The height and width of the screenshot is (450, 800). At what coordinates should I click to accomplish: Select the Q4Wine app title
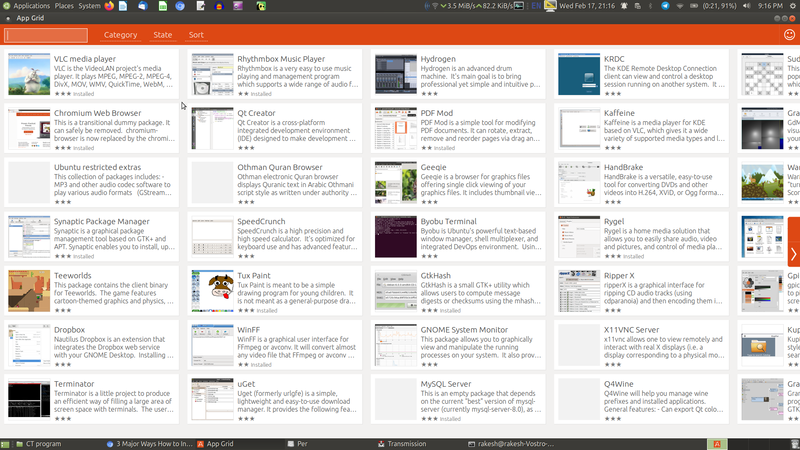(x=618, y=384)
